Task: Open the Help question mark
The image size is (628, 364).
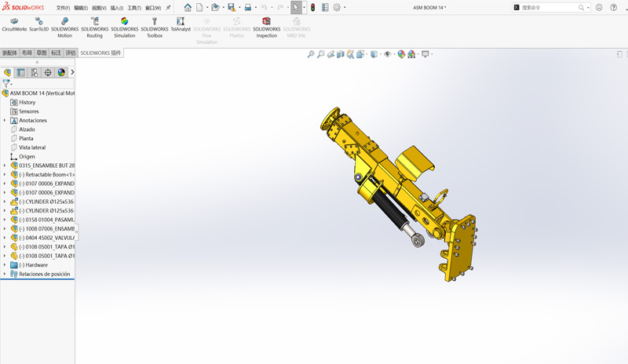Action: (614, 8)
